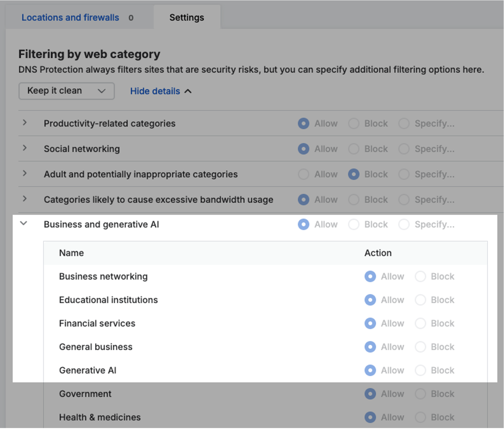Choose Specify for Business and generative AI

[404, 224]
